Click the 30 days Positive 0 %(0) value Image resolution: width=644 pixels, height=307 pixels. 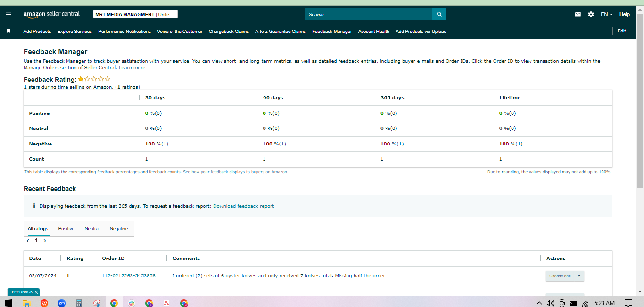[153, 113]
